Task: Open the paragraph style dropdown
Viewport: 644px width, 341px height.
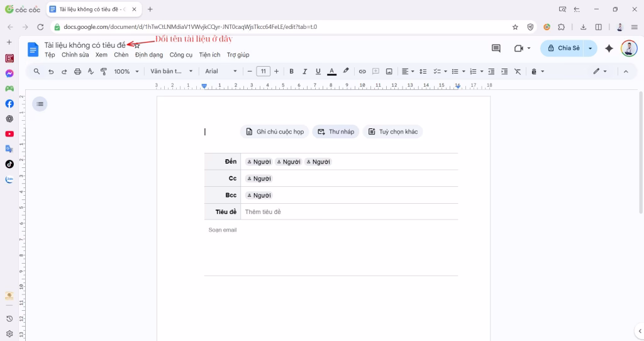Action: click(x=171, y=72)
